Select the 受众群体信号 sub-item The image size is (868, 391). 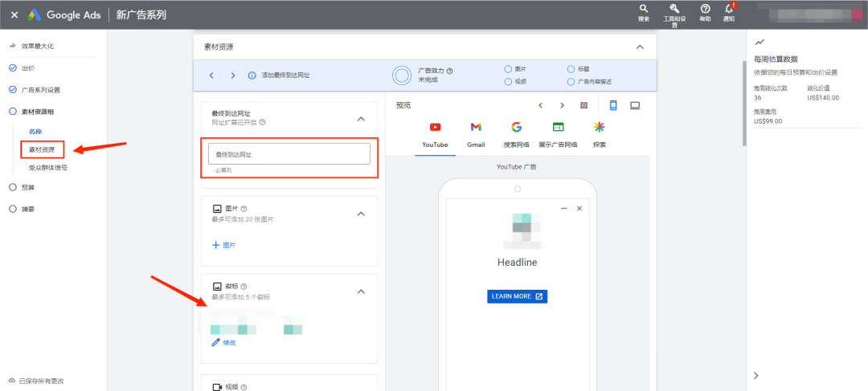pyautogui.click(x=48, y=167)
